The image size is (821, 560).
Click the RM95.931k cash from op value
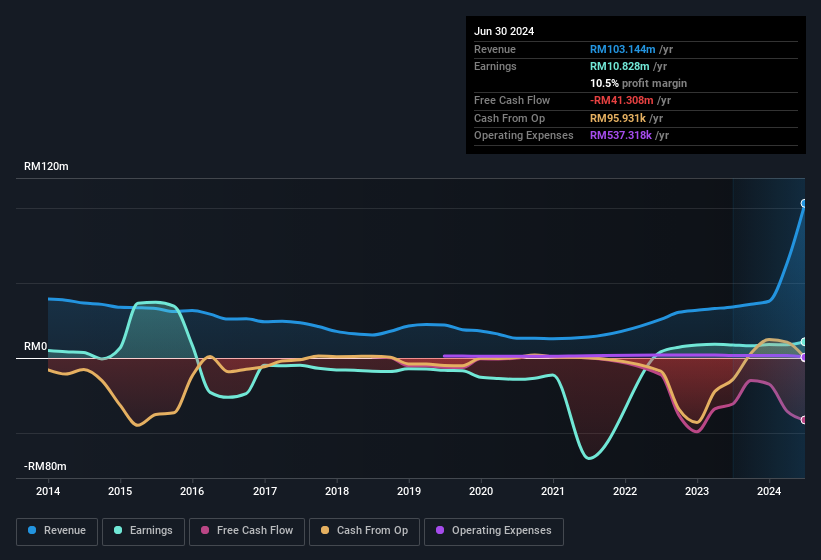[618, 118]
